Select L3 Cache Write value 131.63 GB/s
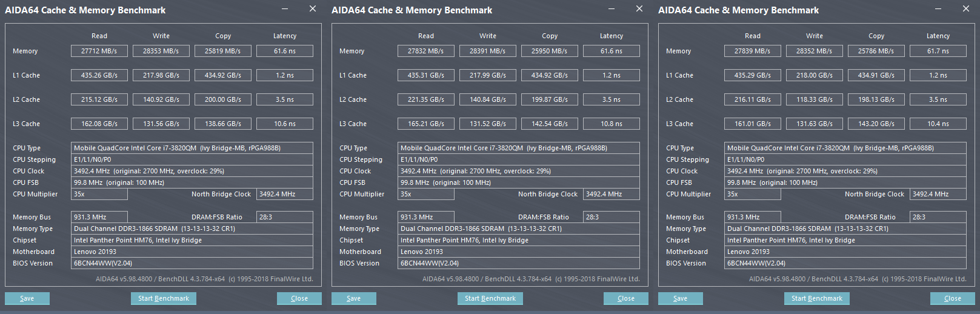Screen dimensions: 980x314 (x=815, y=124)
